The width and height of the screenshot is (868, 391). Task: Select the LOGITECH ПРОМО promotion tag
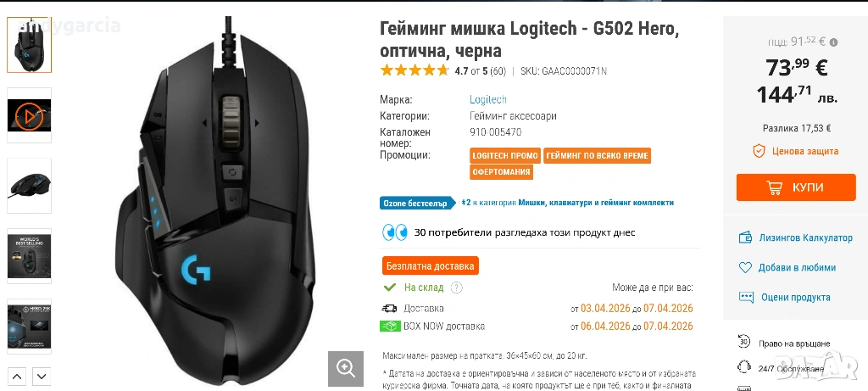[505, 155]
